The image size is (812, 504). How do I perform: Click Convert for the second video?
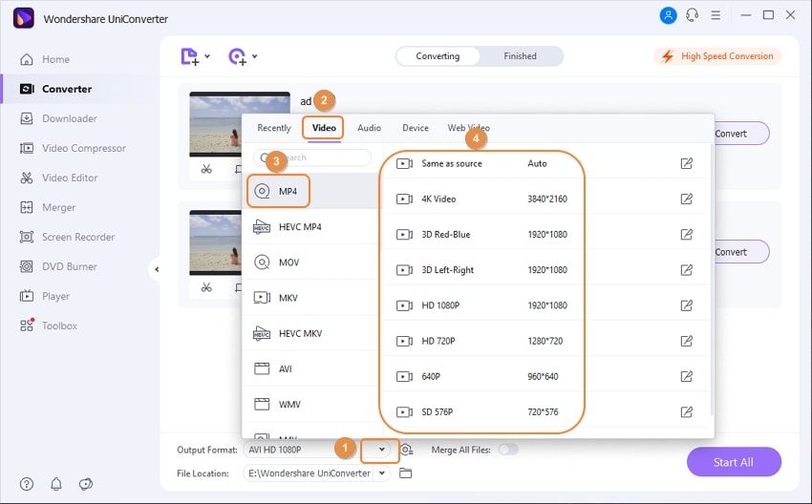(x=741, y=252)
